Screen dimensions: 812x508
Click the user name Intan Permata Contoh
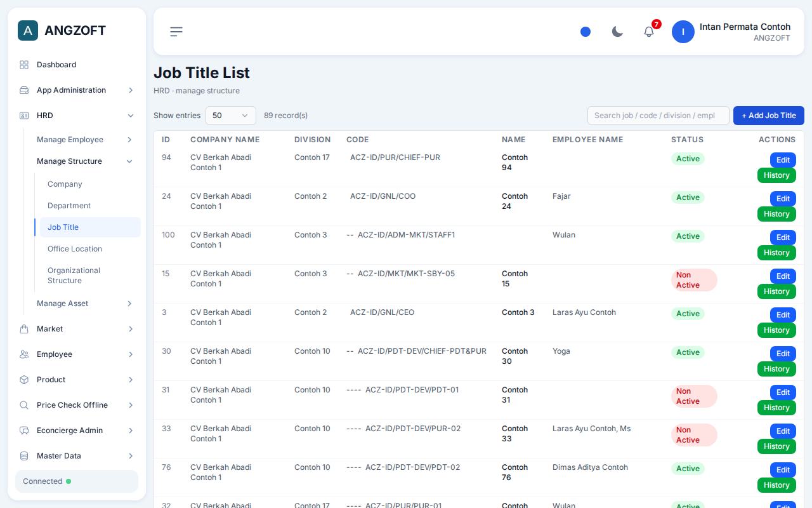(x=745, y=27)
